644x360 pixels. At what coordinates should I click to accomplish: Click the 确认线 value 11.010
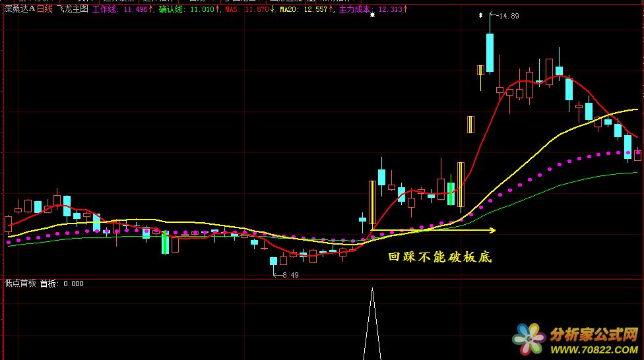coord(203,9)
